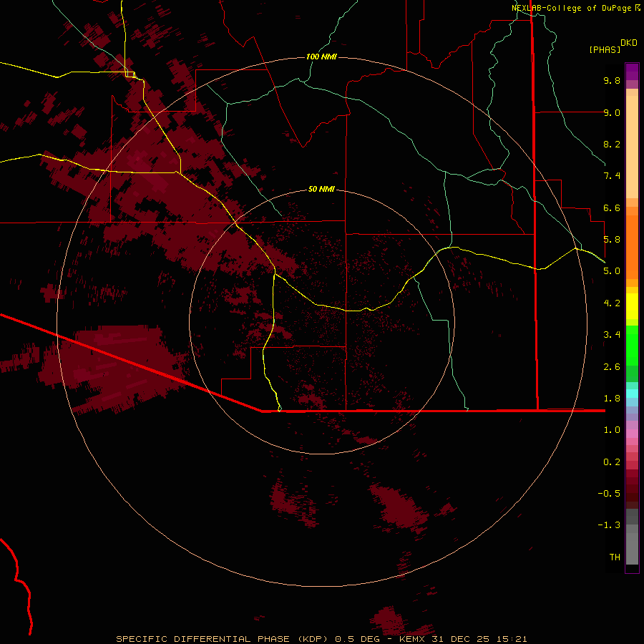Pick the cyan band of the color scale

632,394
